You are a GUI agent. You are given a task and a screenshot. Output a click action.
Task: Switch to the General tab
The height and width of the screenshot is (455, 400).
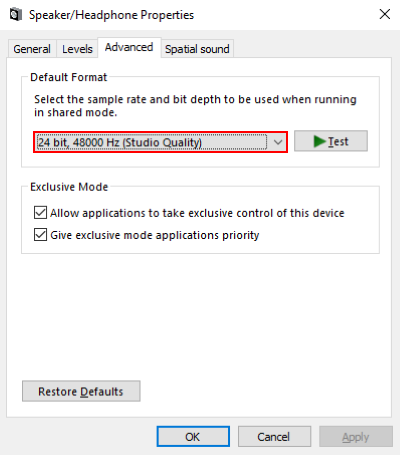tap(32, 49)
